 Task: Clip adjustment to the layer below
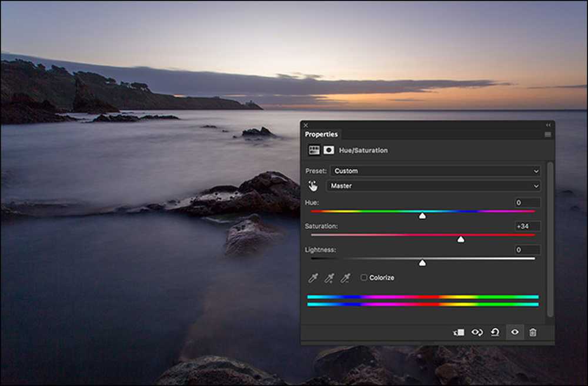459,332
